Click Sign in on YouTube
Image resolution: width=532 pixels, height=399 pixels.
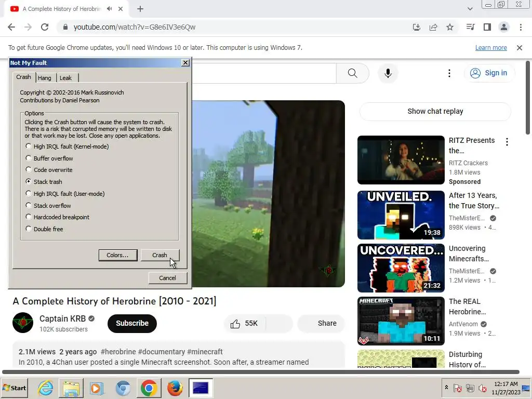click(x=489, y=73)
